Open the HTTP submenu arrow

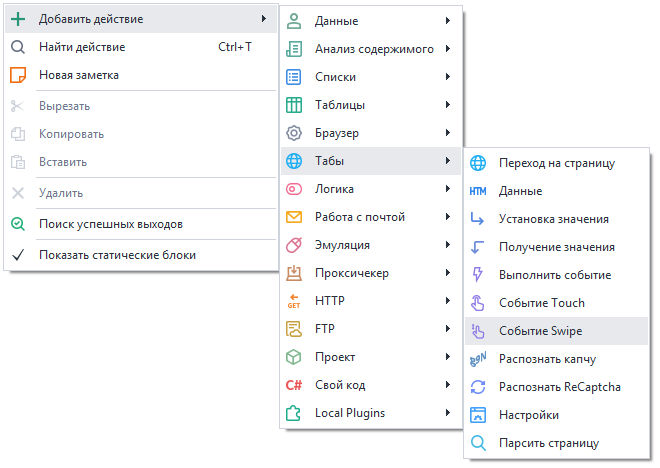447,301
